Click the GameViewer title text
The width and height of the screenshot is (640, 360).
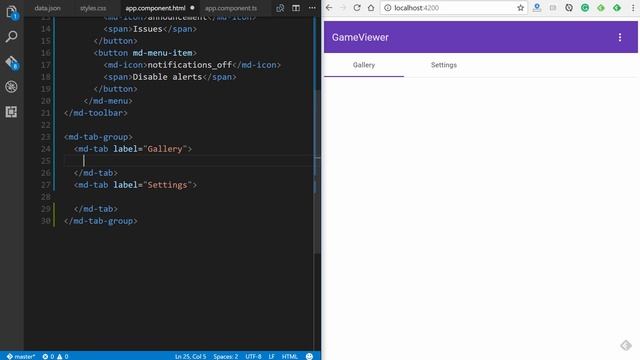[x=360, y=37]
